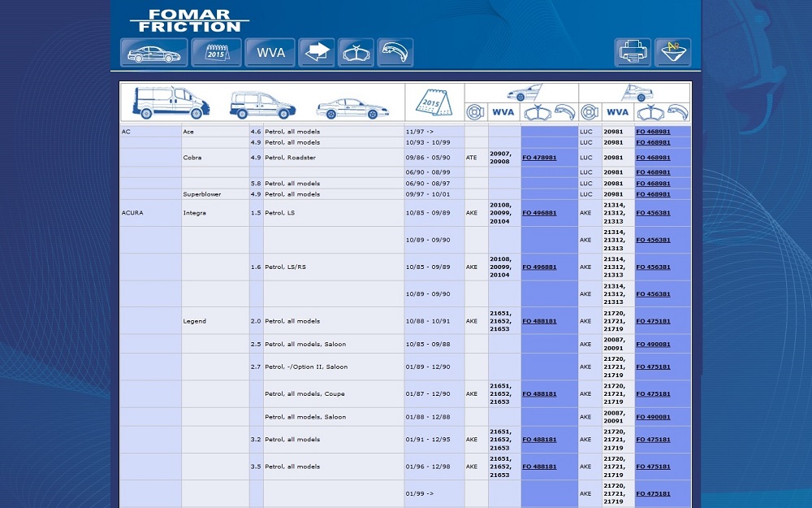
Task: Open the brake pad catalogue toolbar button
Action: pos(356,52)
